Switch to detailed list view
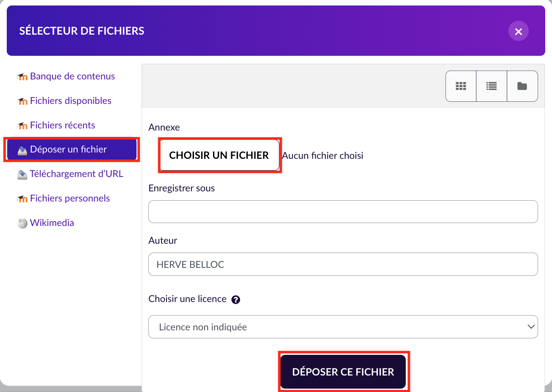552x392 pixels. [x=492, y=86]
